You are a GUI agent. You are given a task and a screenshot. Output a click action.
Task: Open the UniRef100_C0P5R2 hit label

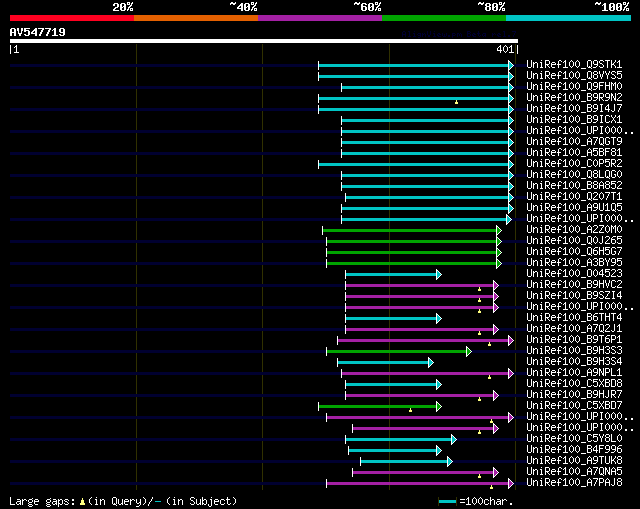[574, 164]
